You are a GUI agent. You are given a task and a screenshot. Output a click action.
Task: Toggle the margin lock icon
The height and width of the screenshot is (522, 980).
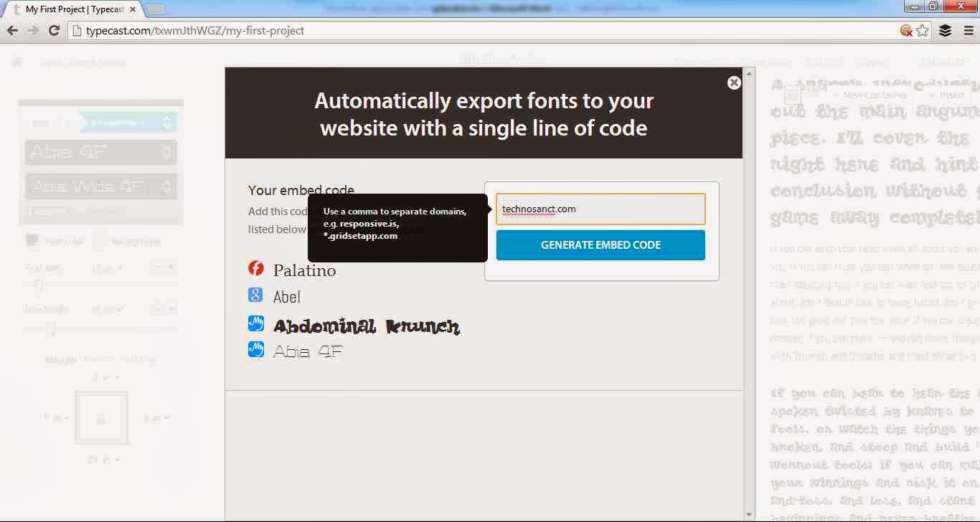[101, 418]
